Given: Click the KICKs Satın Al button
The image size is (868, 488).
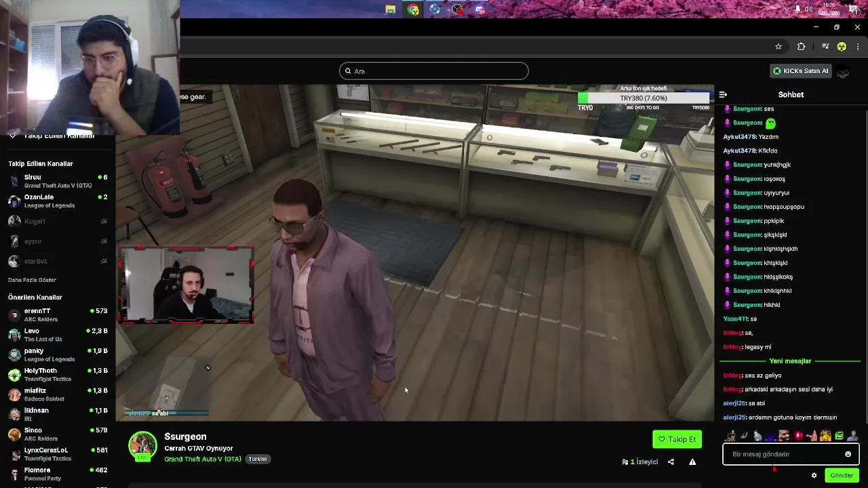Looking at the screenshot, I should click(800, 70).
